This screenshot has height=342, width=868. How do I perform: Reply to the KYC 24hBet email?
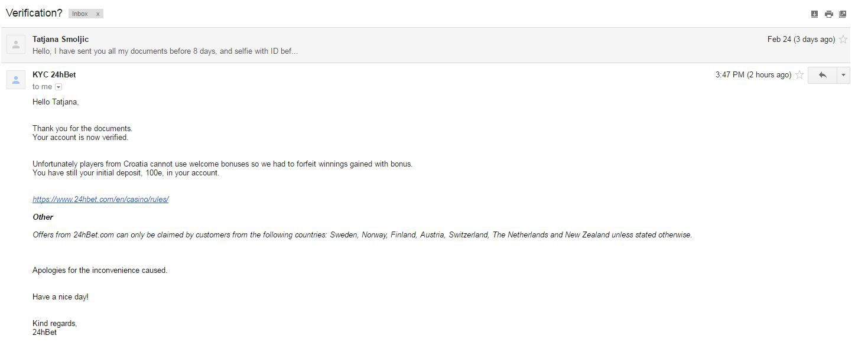(x=822, y=75)
